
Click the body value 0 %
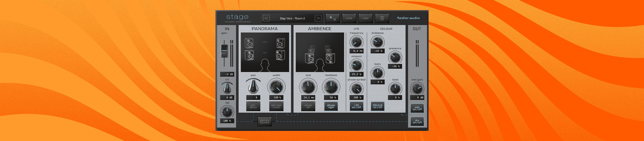click(378, 82)
